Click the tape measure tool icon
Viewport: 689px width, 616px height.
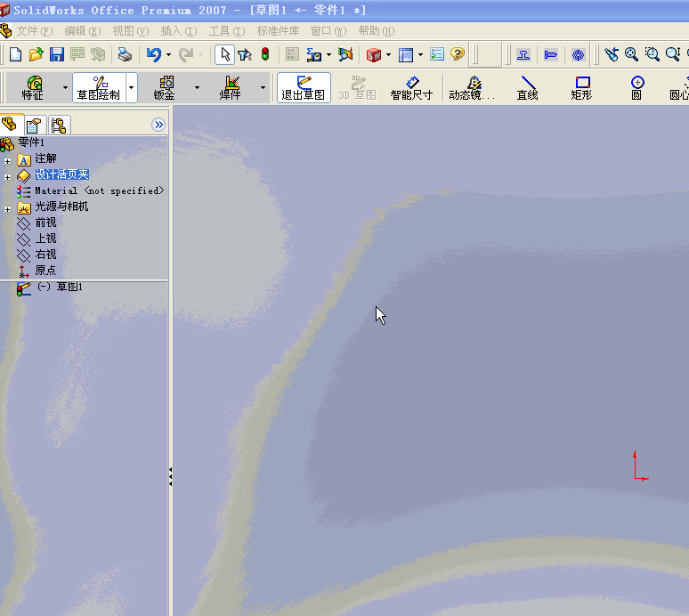click(x=313, y=54)
